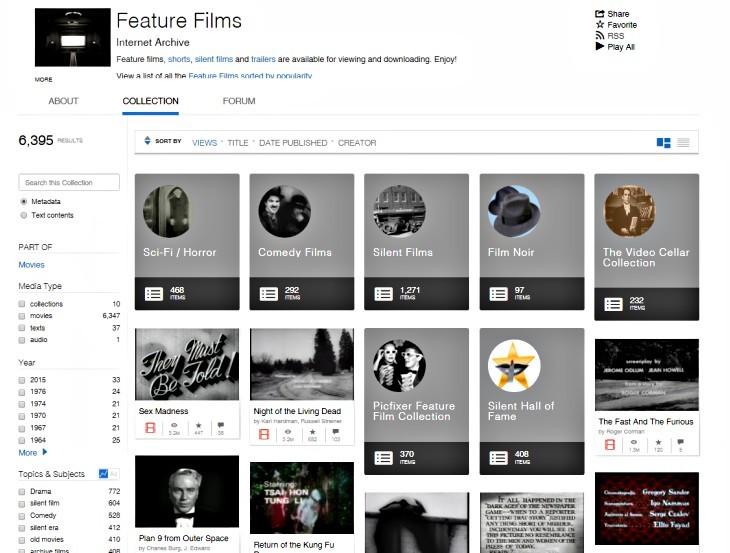Image resolution: width=730 pixels, height=553 pixels.
Task: Expand the description with MORE under thumbnail
Action: pos(43,80)
